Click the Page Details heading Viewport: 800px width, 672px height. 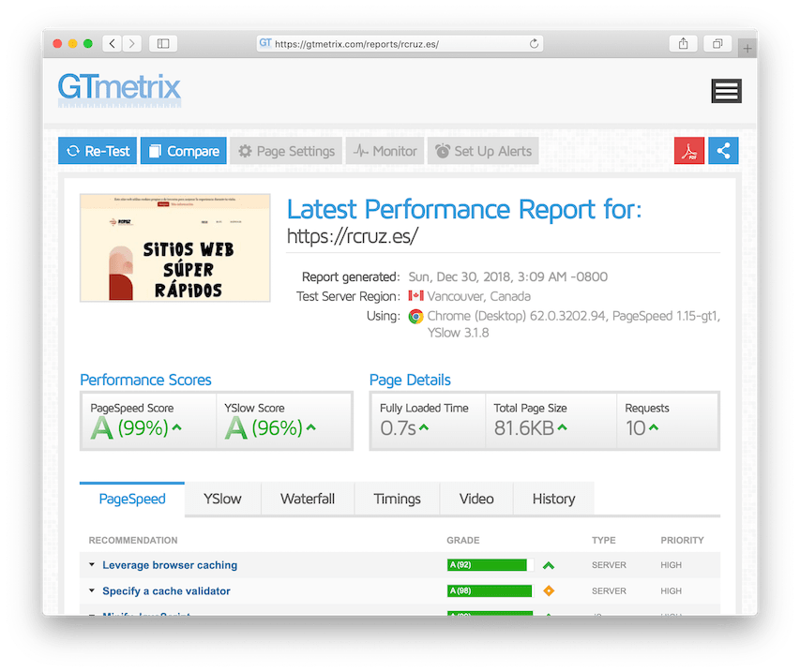(x=410, y=380)
